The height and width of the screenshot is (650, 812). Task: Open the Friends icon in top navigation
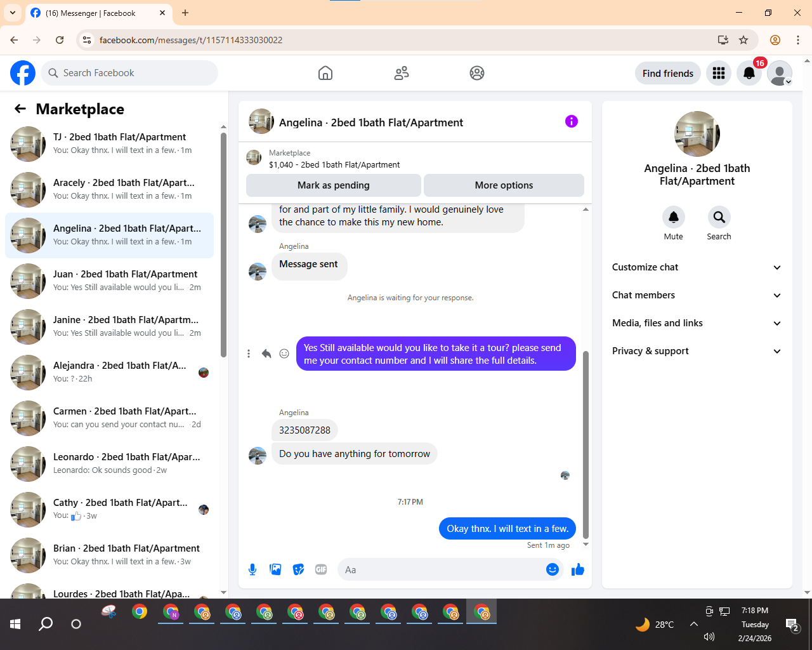click(402, 73)
